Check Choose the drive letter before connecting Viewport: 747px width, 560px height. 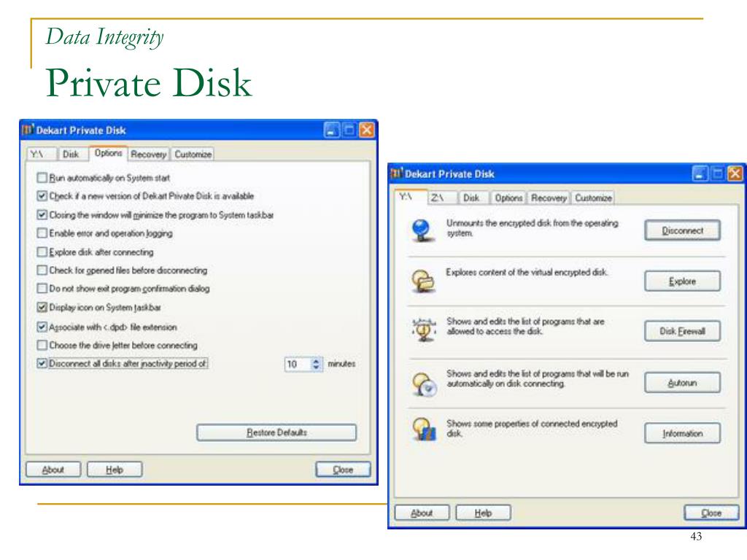42,345
